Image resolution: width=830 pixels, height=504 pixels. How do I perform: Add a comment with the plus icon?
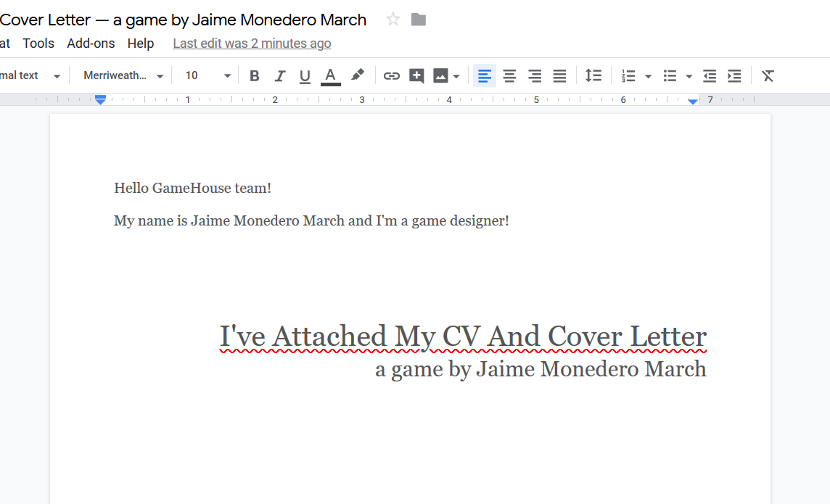click(x=416, y=75)
